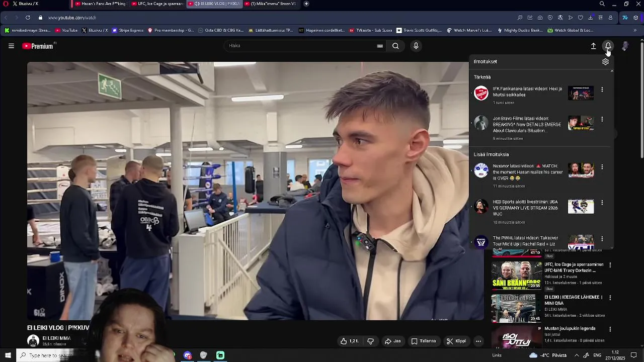Viewport: 644px width, 362px height.
Task: Open Discord from the taskbar
Action: [x=188, y=355]
